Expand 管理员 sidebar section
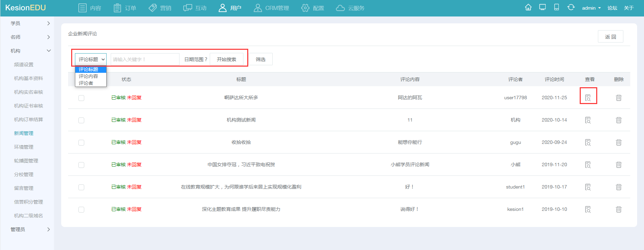Screen dimensions: 644x250 [x=30, y=229]
